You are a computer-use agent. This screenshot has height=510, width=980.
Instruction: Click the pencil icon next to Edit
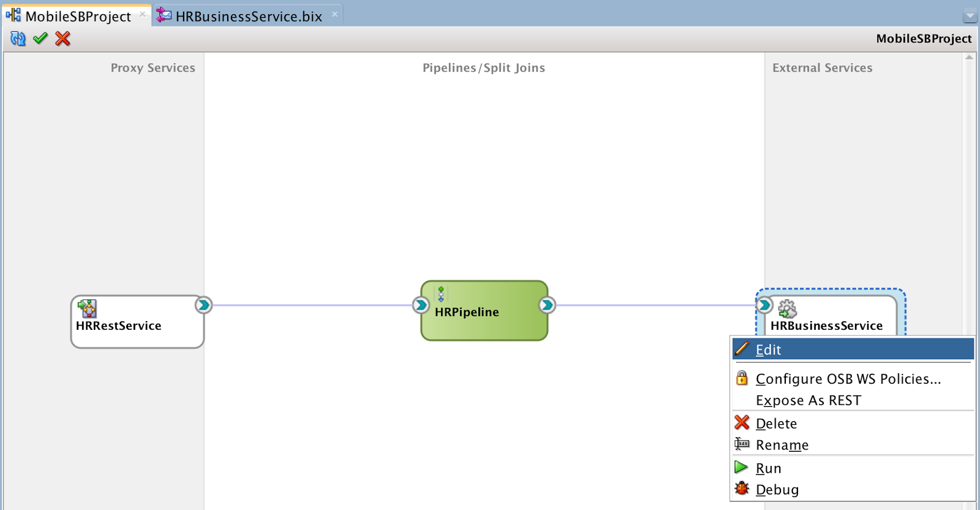pyautogui.click(x=742, y=349)
